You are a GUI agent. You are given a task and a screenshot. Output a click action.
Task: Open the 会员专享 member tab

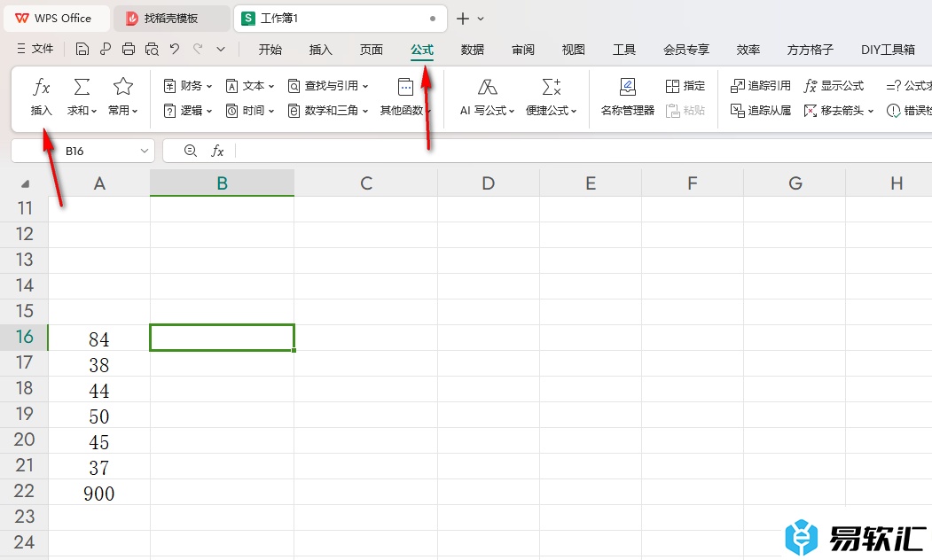pos(686,50)
